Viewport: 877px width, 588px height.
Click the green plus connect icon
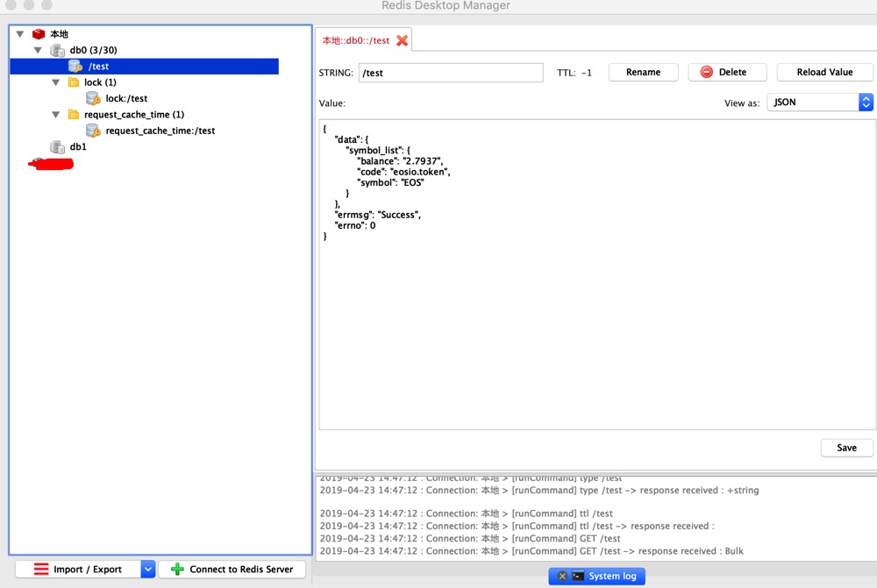click(177, 569)
